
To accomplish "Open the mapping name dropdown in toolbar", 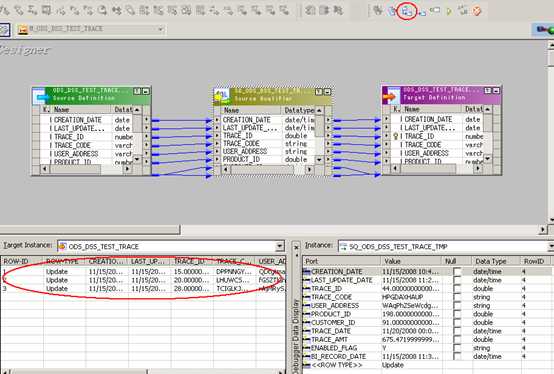I will (161, 29).
